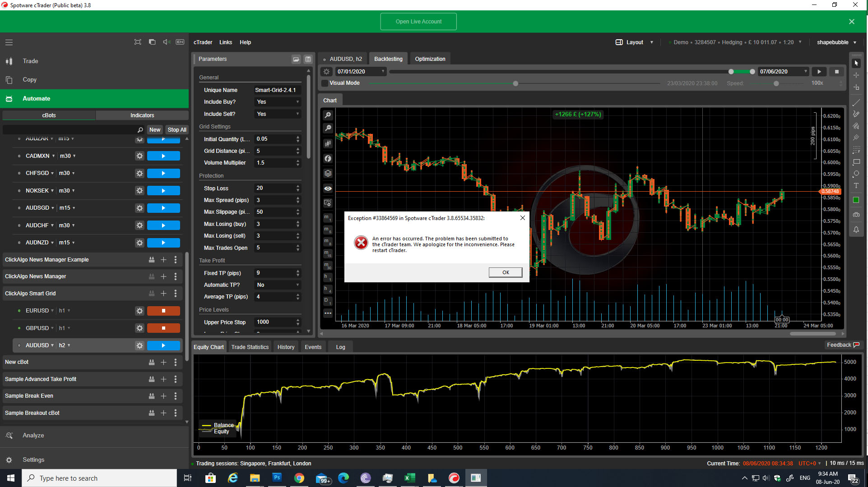Screen dimensions: 868x487
Task: Open the Include Buy? dropdown
Action: point(278,102)
